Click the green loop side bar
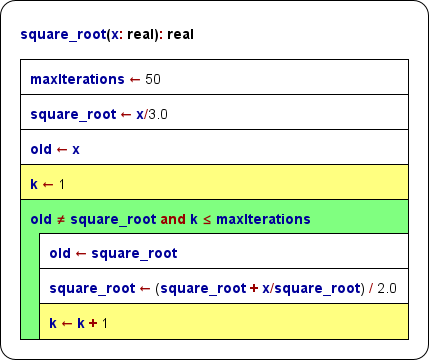The image size is (429, 360). coord(30,287)
